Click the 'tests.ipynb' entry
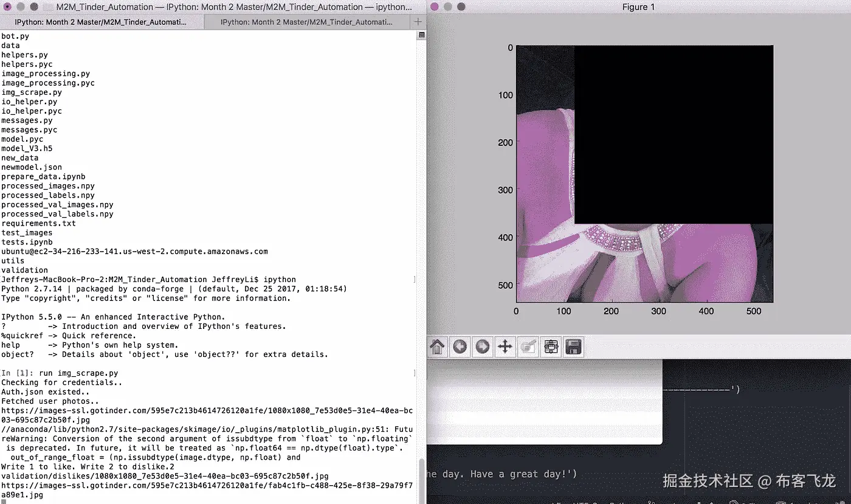 [x=27, y=242]
